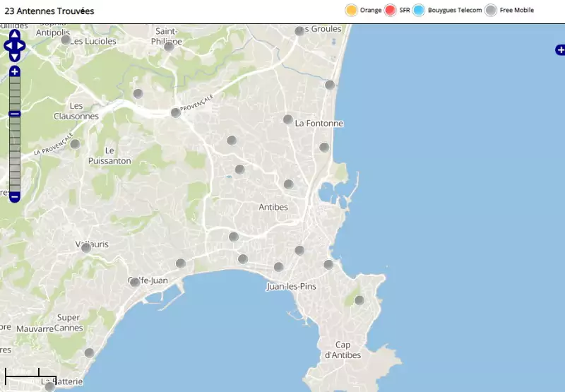Image resolution: width=565 pixels, height=392 pixels.
Task: Click the antenna marker at Vallauris
Action: coord(86,247)
